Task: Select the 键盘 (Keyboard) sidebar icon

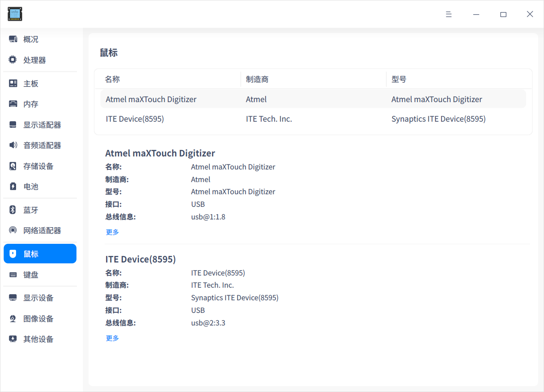Action: click(x=12, y=274)
